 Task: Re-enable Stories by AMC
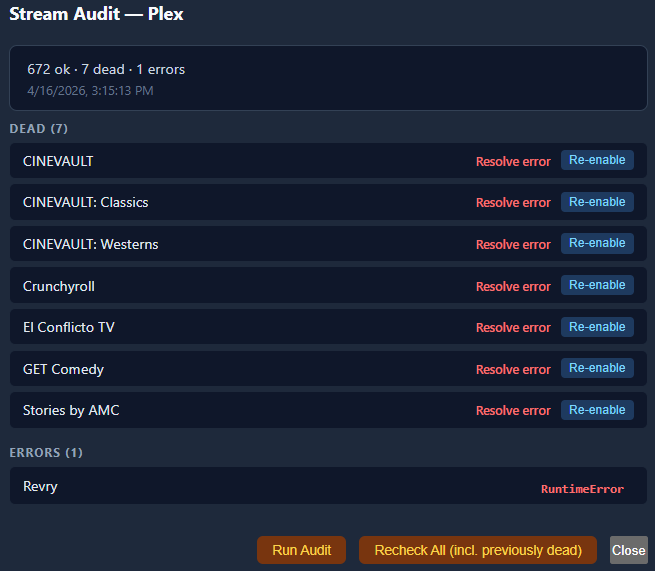point(597,410)
